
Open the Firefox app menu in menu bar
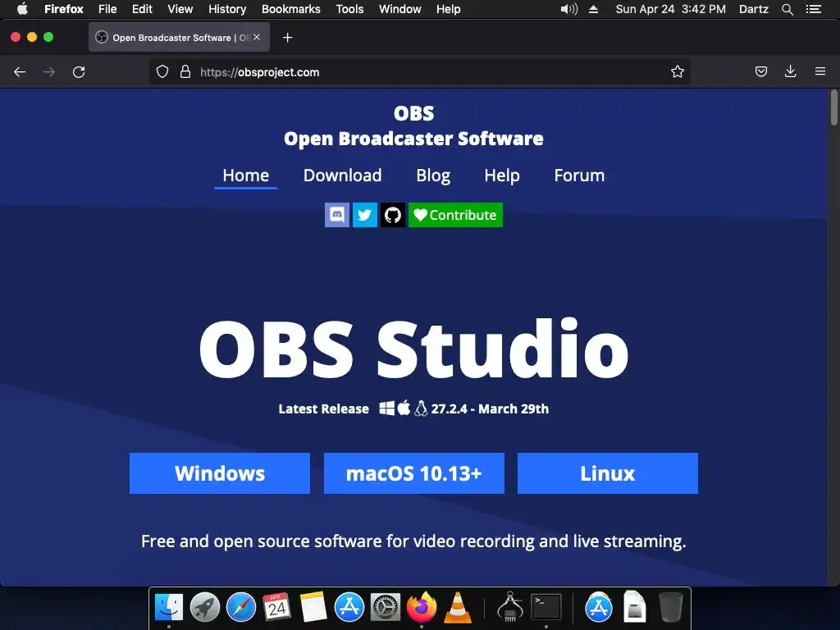tap(64, 9)
